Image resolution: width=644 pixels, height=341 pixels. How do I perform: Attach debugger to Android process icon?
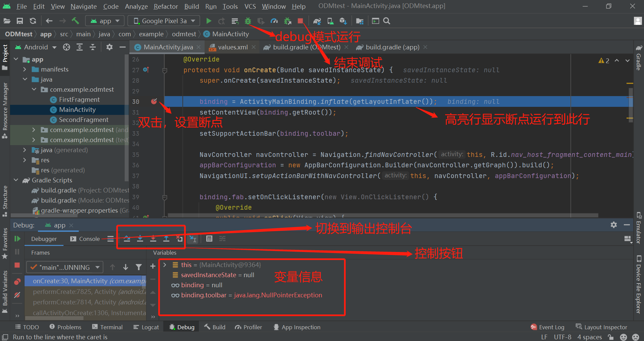point(288,21)
